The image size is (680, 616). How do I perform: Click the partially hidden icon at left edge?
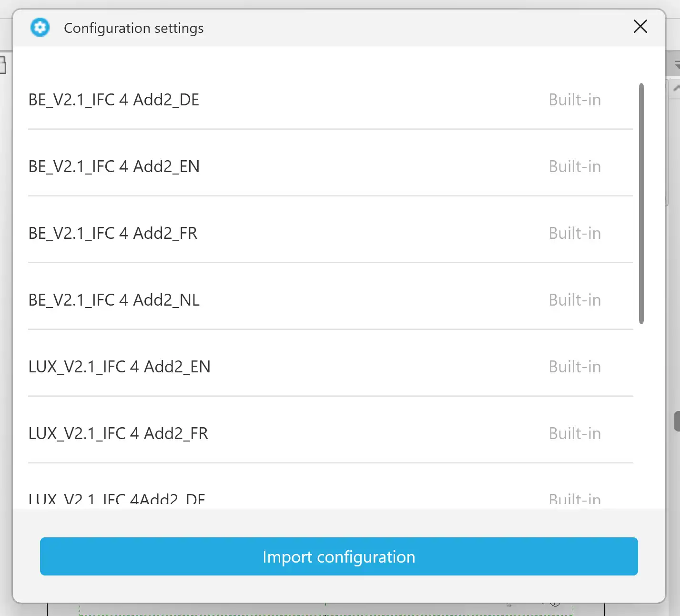(x=2, y=65)
